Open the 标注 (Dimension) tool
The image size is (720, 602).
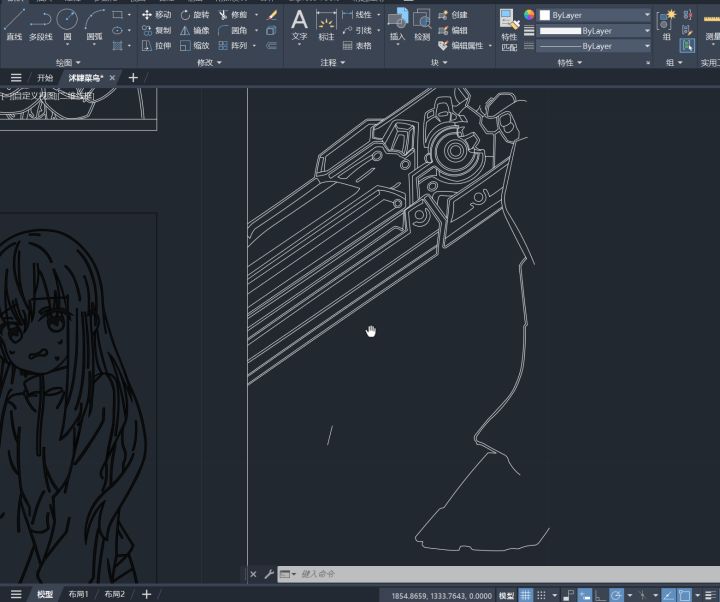click(x=326, y=25)
